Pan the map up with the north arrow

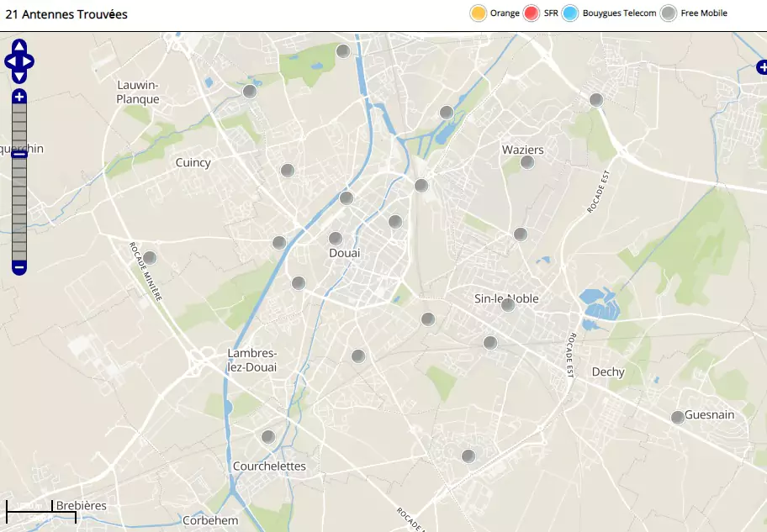pyautogui.click(x=19, y=46)
